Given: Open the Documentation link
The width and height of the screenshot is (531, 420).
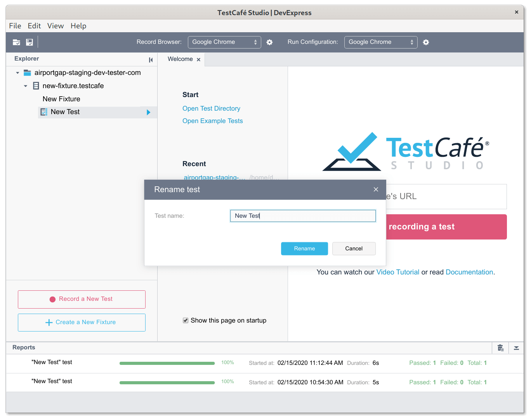Looking at the screenshot, I should [469, 272].
